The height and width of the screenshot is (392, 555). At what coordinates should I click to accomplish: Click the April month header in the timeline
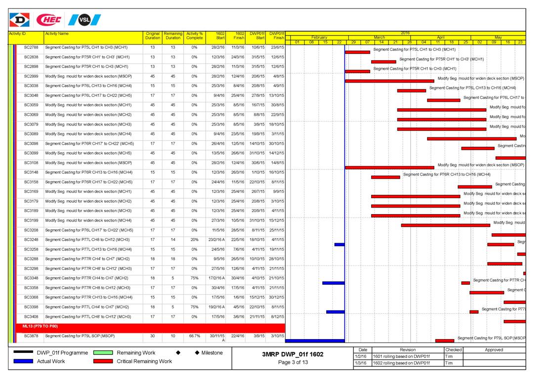440,37
